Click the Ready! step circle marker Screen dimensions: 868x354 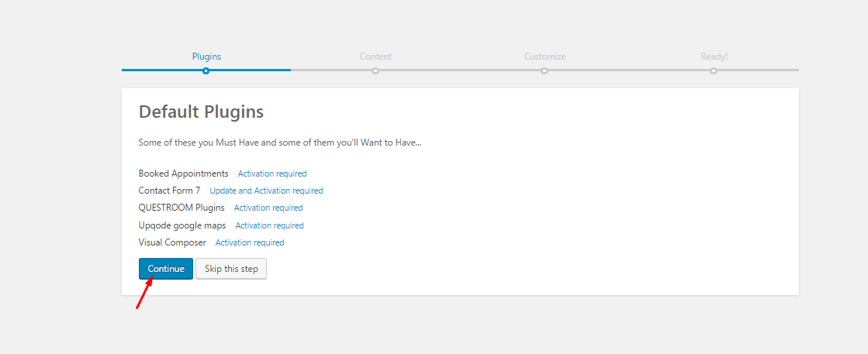point(714,70)
